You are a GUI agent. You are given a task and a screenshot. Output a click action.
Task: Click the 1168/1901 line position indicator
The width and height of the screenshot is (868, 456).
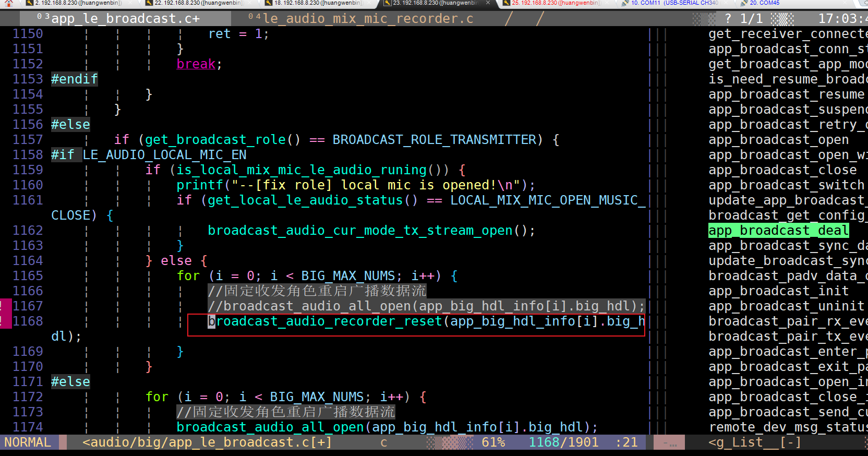click(563, 442)
